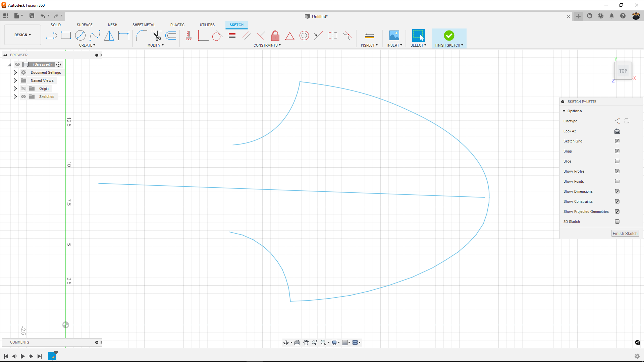Open the CONSTRAINTS dropdown menu
The height and width of the screenshot is (362, 644).
point(267,45)
